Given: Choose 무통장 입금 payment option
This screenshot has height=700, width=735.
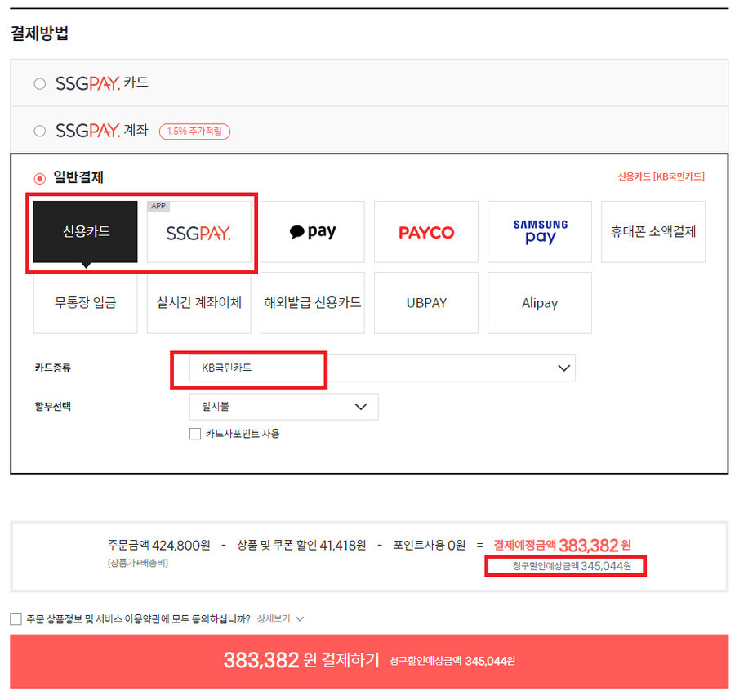Looking at the screenshot, I should pyautogui.click(x=85, y=303).
